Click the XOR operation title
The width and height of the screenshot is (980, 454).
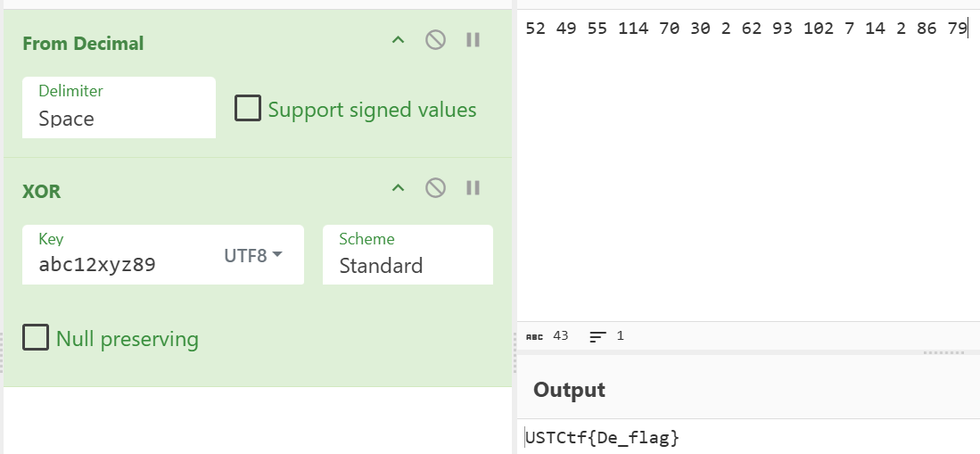pyautogui.click(x=42, y=191)
